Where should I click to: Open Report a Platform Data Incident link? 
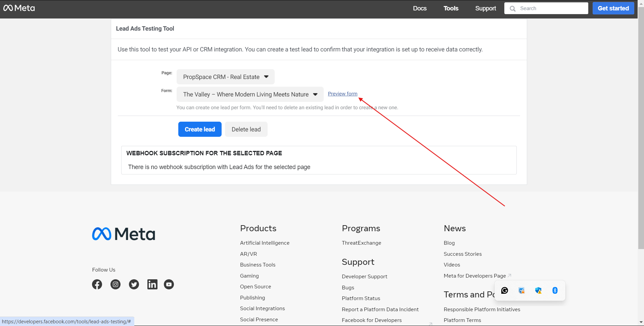(380, 310)
